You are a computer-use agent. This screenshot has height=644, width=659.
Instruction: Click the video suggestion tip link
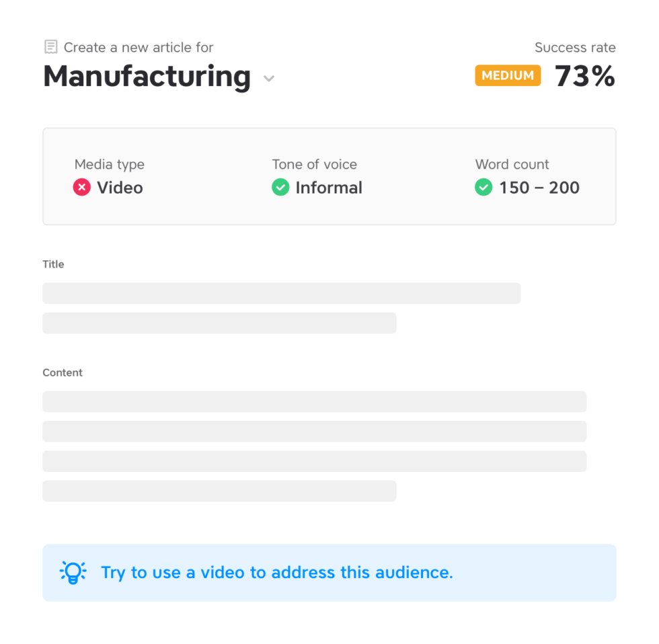point(276,572)
